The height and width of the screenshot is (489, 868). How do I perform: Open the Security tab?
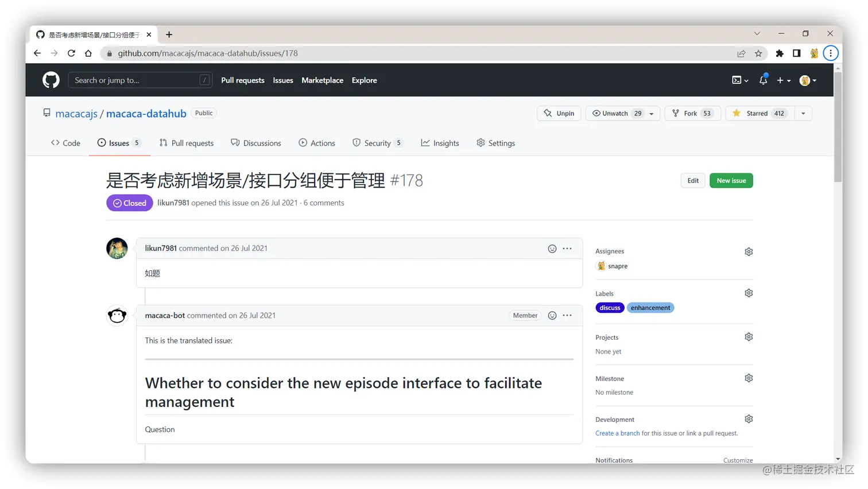click(378, 143)
